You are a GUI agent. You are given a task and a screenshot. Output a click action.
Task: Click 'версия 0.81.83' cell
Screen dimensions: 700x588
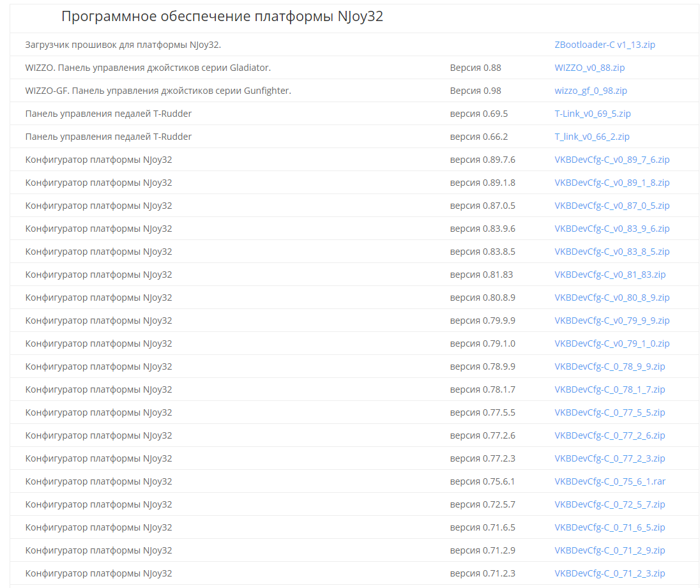coord(482,275)
